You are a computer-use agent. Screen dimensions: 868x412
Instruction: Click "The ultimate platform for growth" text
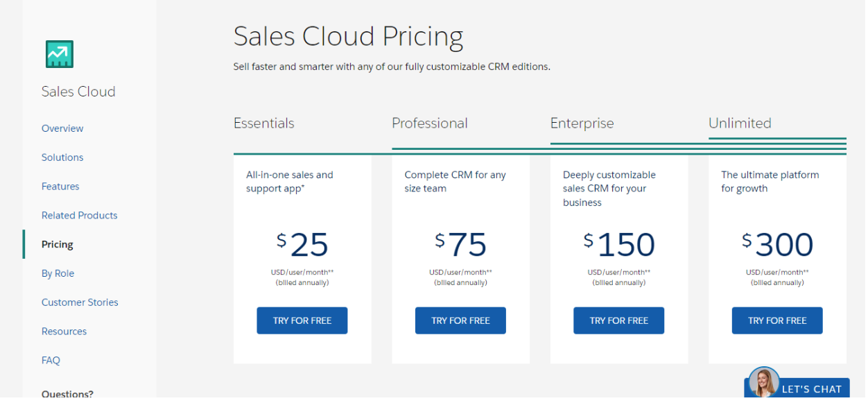[770, 182]
